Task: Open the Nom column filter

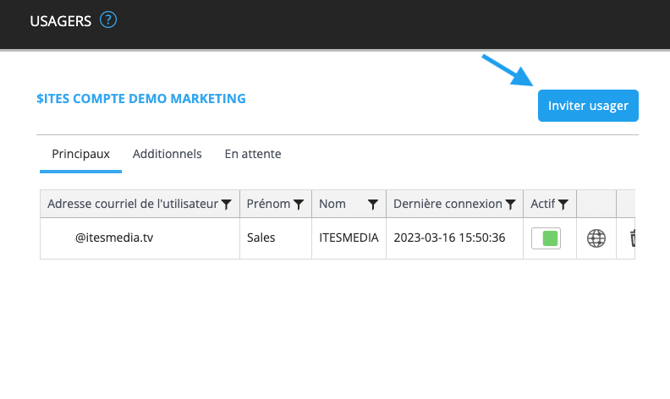Action: (x=373, y=205)
